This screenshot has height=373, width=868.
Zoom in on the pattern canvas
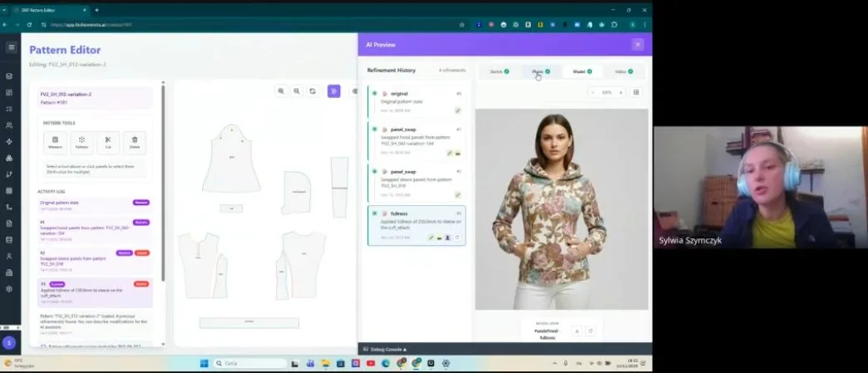point(281,91)
